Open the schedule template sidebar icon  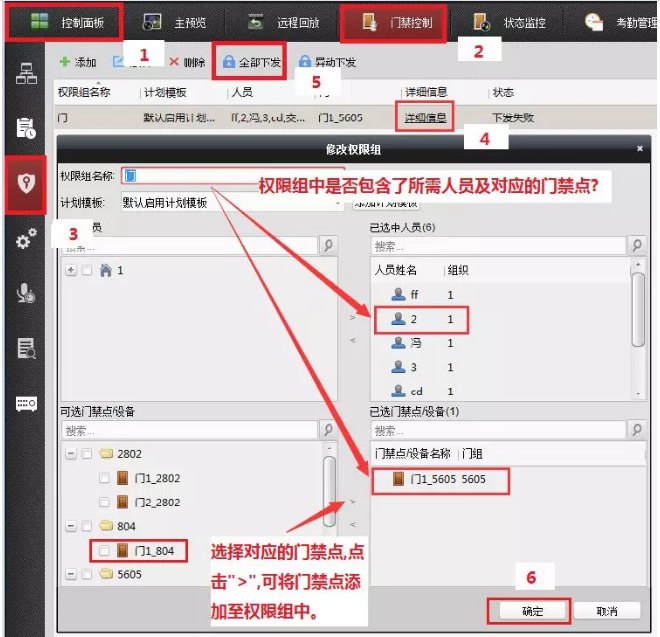point(26,128)
